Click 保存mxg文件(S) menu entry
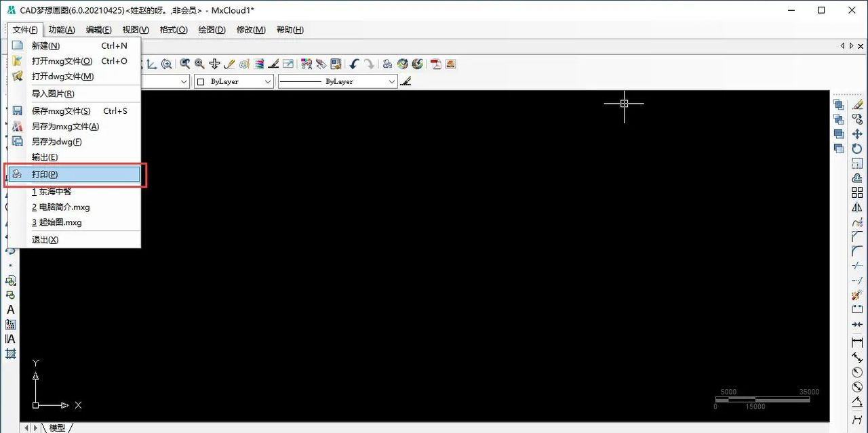Screen dimensions: 868x433 74,110
